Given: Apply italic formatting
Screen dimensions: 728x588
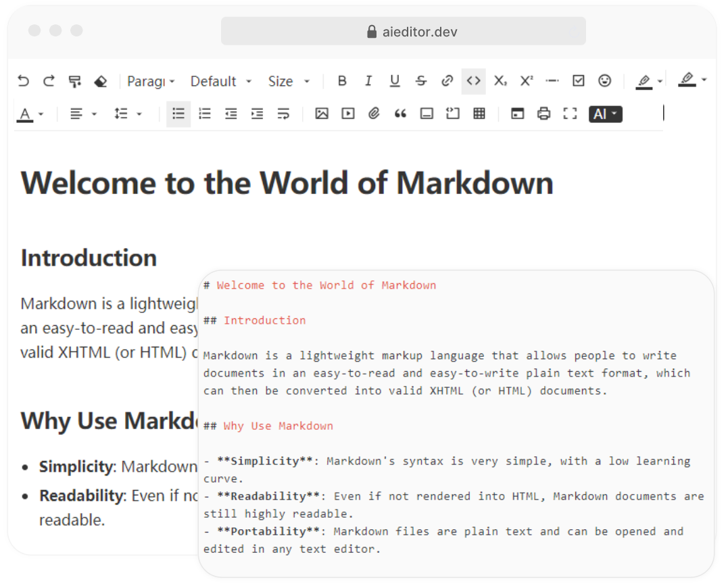Looking at the screenshot, I should point(368,80).
